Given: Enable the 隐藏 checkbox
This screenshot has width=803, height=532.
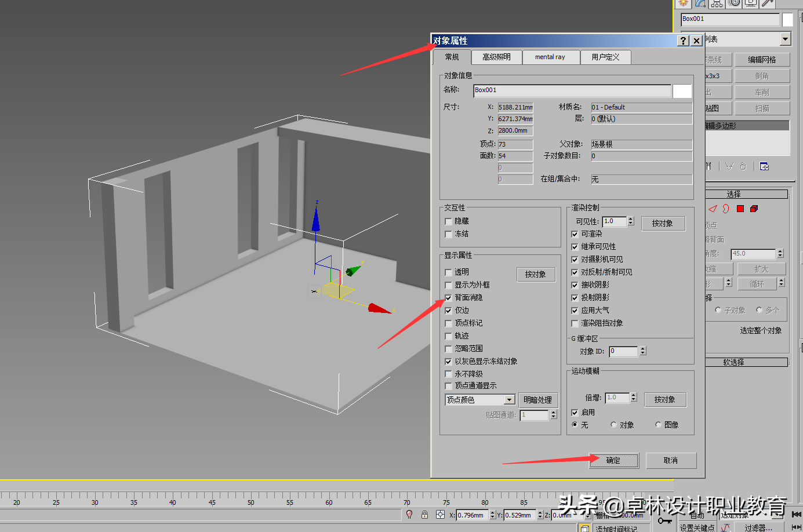Looking at the screenshot, I should click(x=448, y=221).
